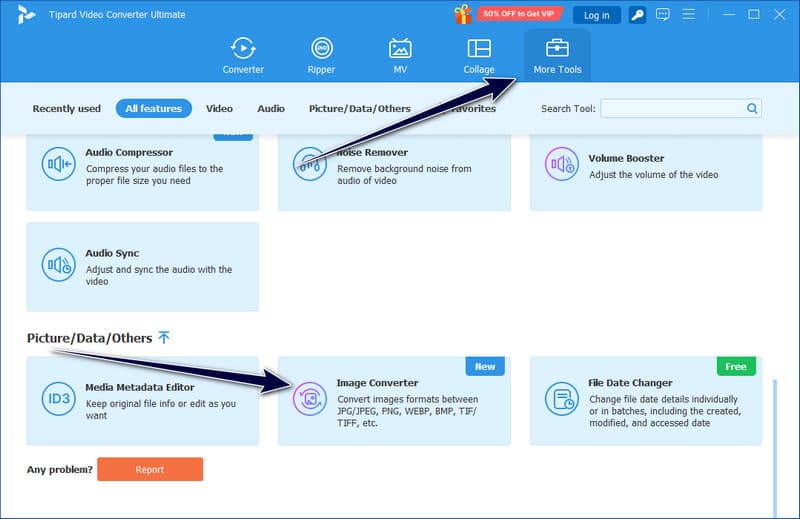Select the All features tab
The width and height of the screenshot is (800, 519).
click(154, 108)
